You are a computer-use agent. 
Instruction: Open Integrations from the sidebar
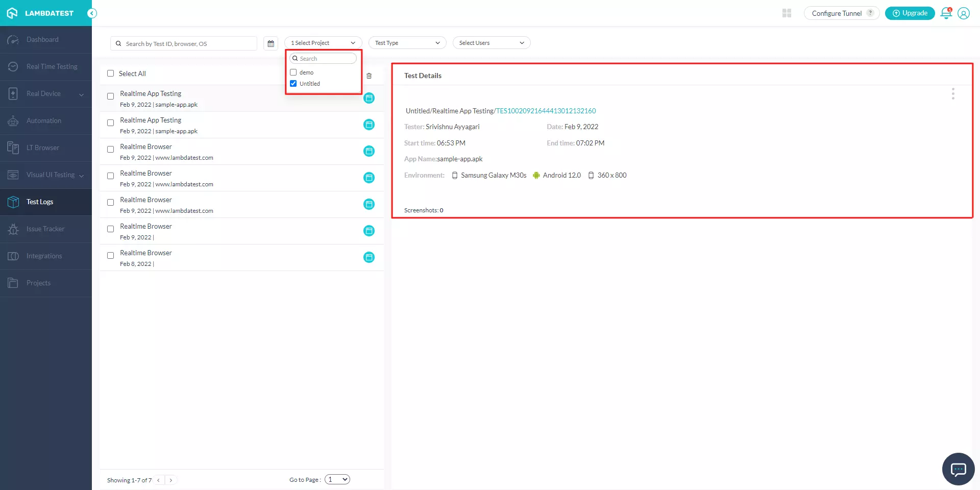(x=44, y=256)
